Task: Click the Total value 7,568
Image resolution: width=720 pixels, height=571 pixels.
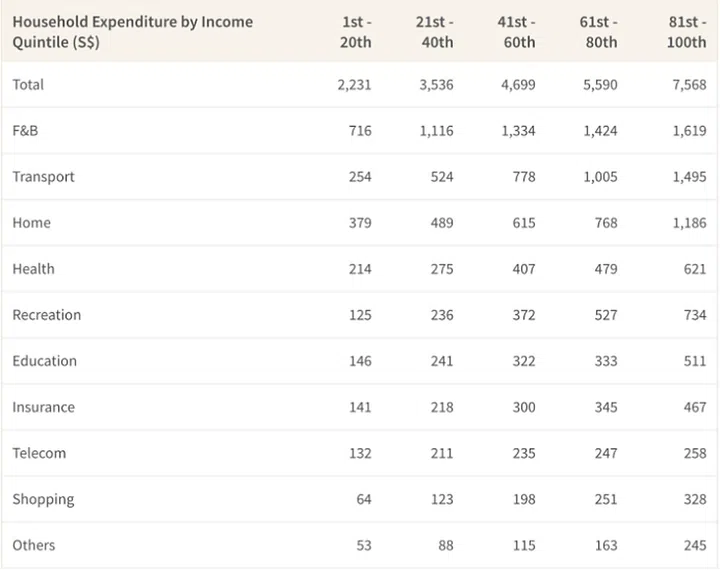Action: 687,85
